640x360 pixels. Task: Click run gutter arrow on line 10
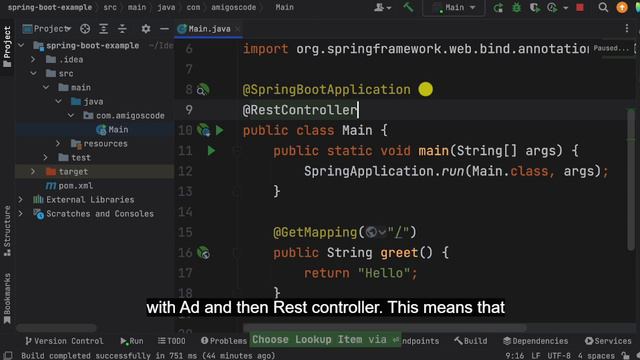220,130
